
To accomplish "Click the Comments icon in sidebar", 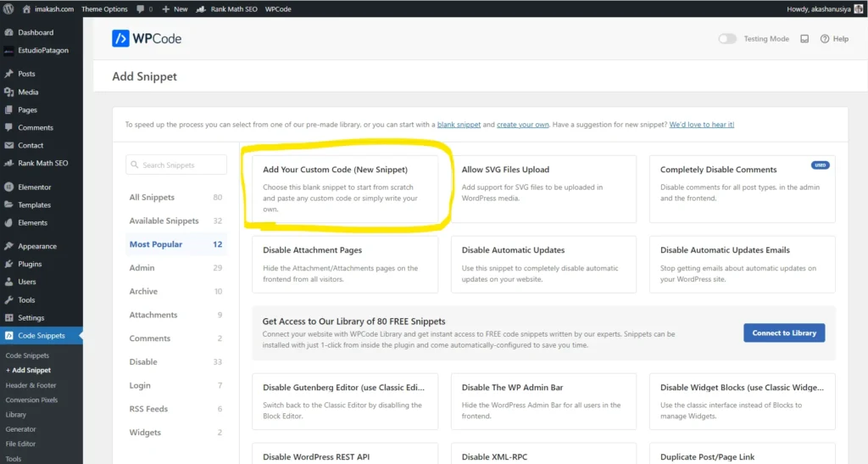I will tap(8, 127).
